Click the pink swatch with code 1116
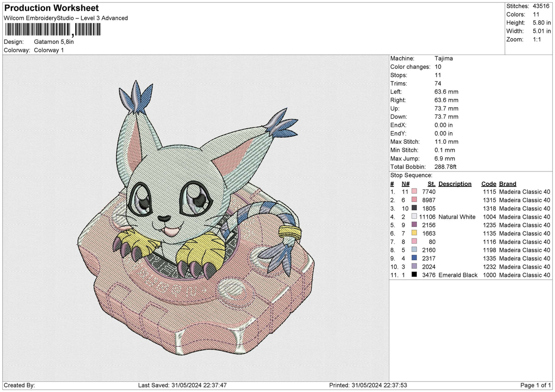This screenshot has height=392, width=555. click(x=414, y=242)
